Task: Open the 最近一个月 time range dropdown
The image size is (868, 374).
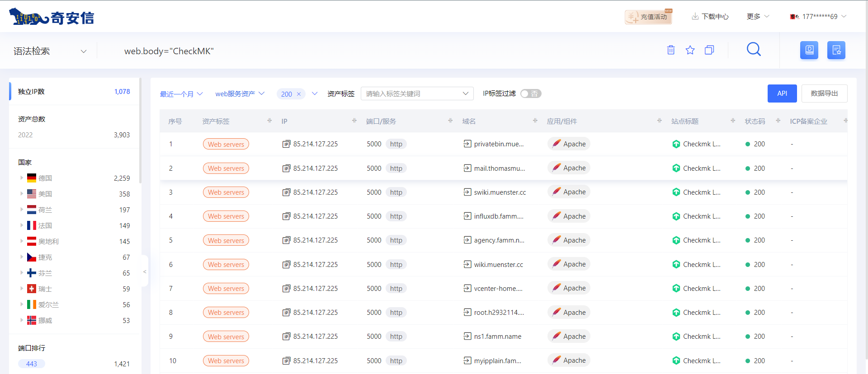Action: [x=181, y=94]
